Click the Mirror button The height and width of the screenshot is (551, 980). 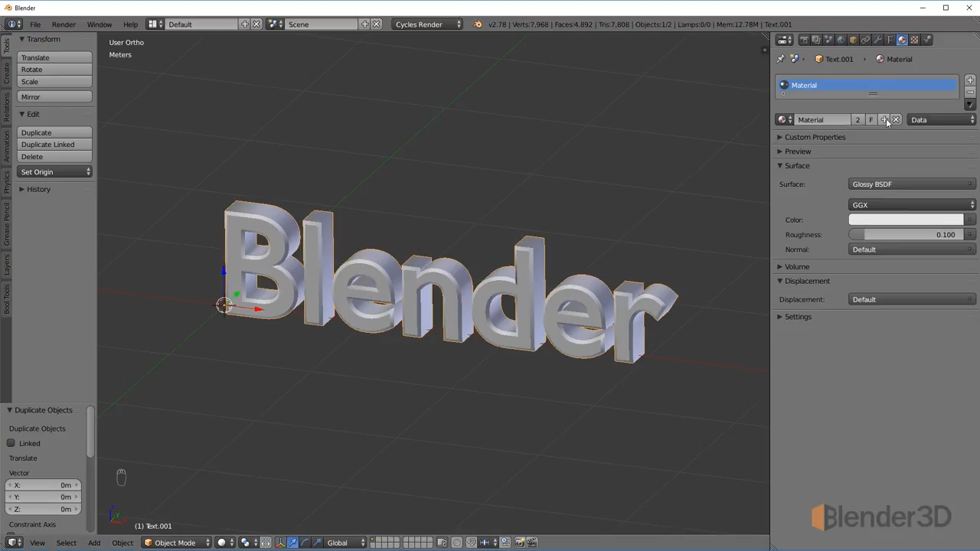54,97
